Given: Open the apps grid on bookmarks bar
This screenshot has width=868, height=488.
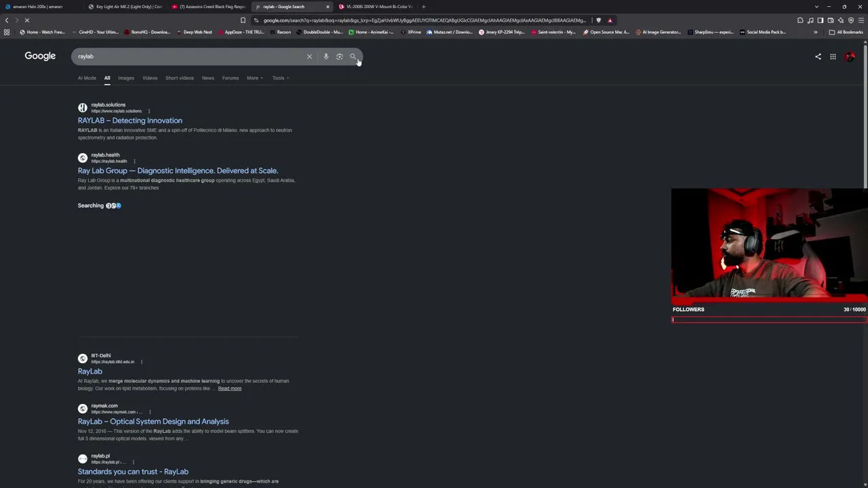Looking at the screenshot, I should point(7,32).
